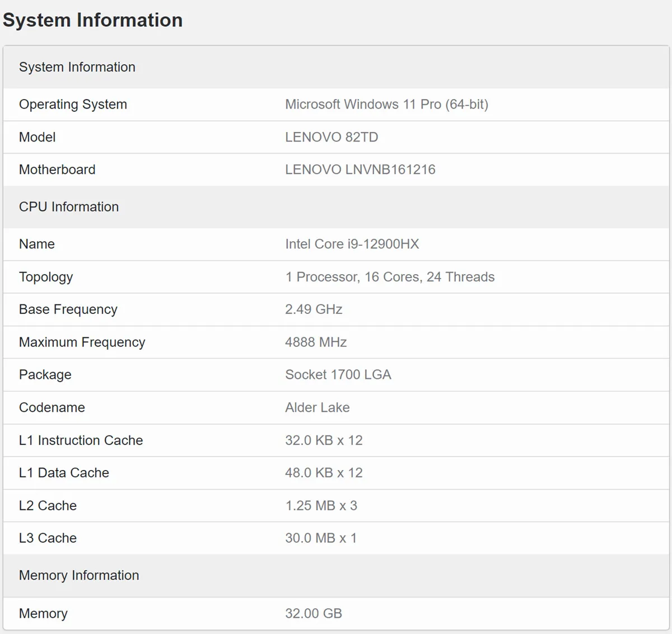Click the 'Base Frequency' label
The height and width of the screenshot is (634, 672).
pyautogui.click(x=68, y=309)
